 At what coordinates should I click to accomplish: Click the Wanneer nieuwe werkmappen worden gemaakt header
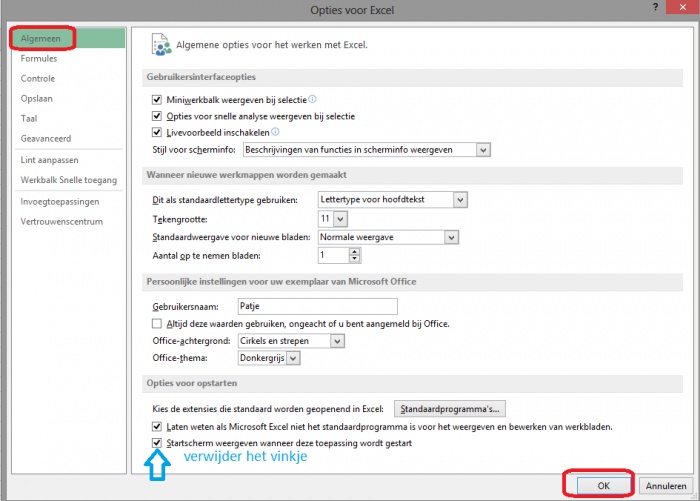(412, 175)
